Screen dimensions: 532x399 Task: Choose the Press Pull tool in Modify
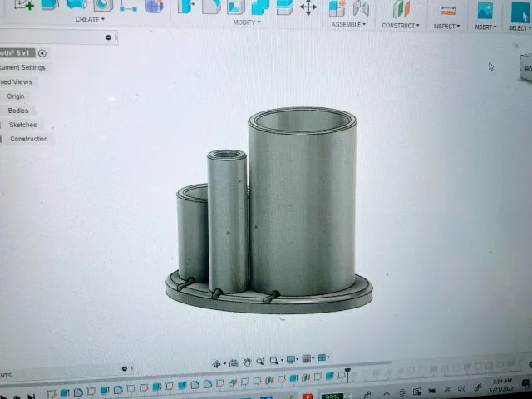[185, 7]
